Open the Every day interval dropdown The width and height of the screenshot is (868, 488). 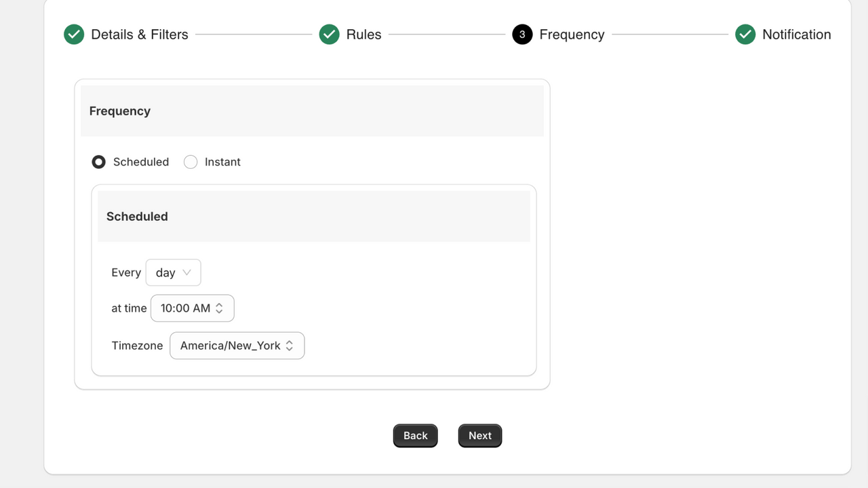(174, 272)
